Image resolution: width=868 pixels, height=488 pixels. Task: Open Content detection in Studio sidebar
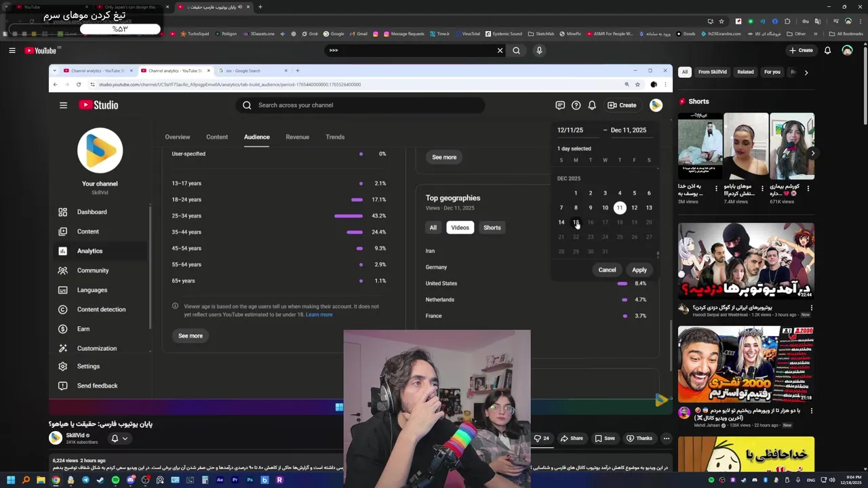tap(101, 309)
